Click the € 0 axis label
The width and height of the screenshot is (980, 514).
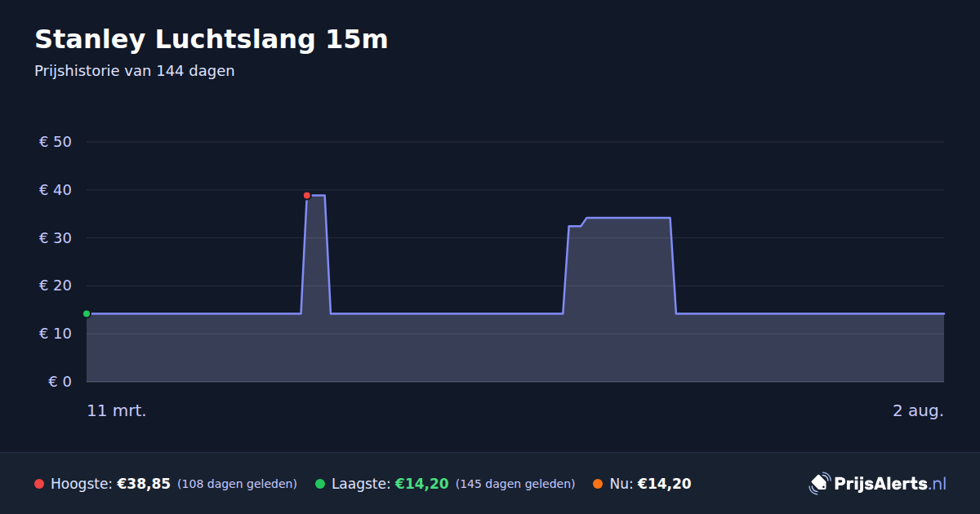point(60,382)
